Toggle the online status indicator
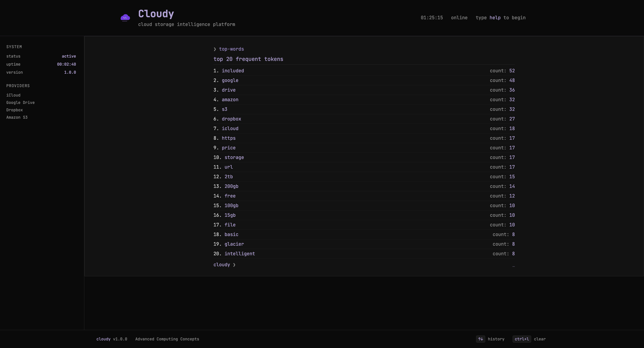Viewport: 644px width, 348px height. (459, 17)
